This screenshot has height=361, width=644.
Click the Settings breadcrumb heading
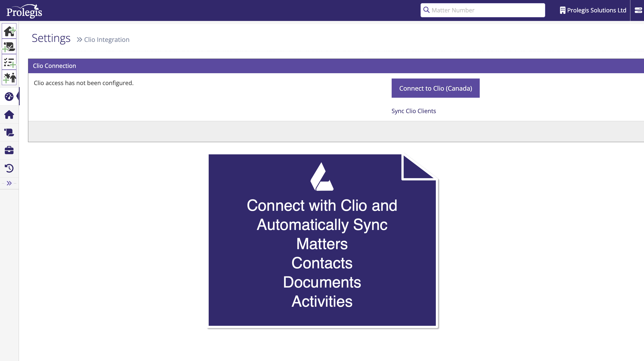pos(51,38)
